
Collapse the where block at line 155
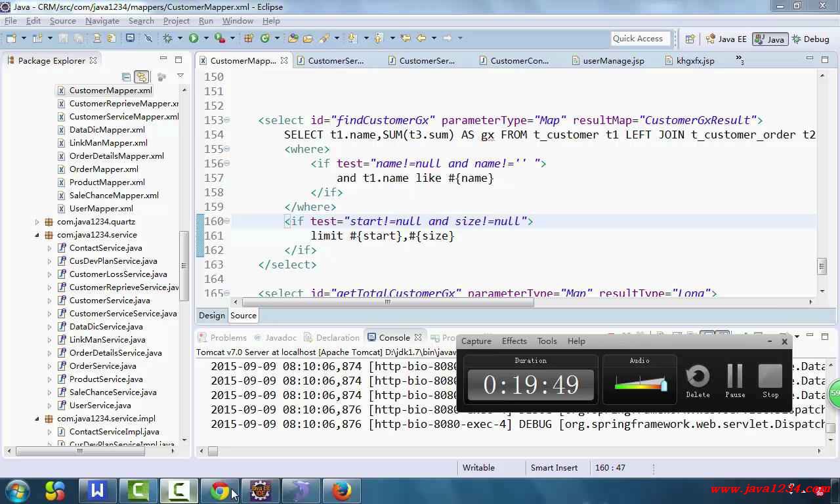coord(227,149)
